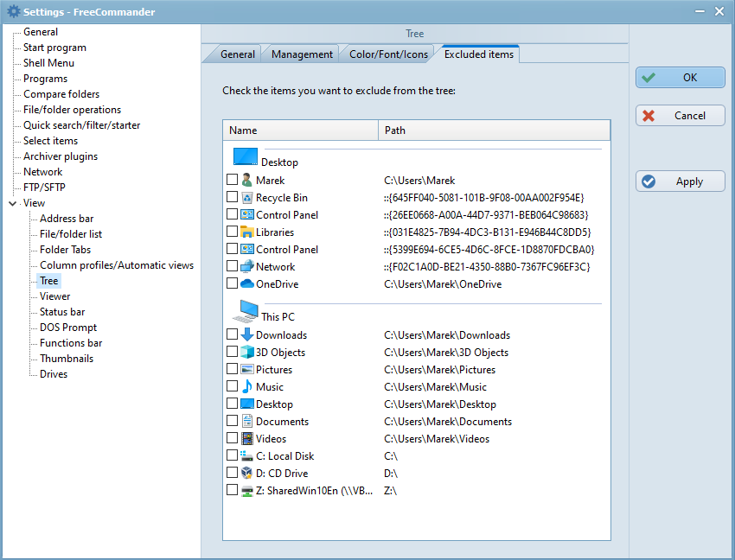The image size is (735, 560).
Task: Click the C:\Users\Marek\Documents path text
Action: (x=448, y=421)
